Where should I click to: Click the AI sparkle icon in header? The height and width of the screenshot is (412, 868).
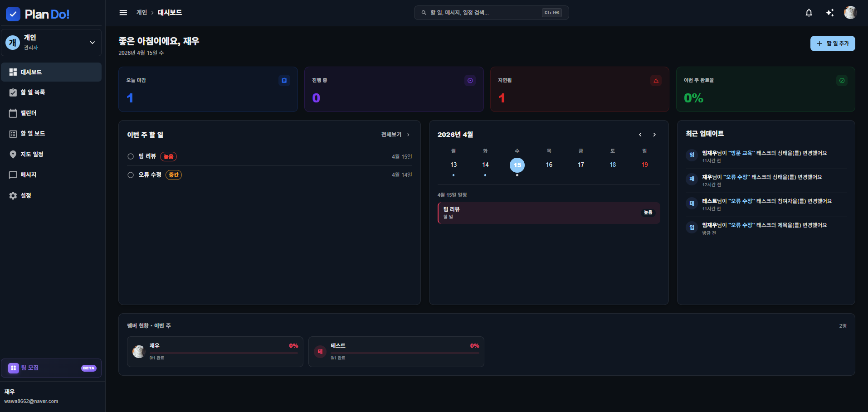pos(830,13)
